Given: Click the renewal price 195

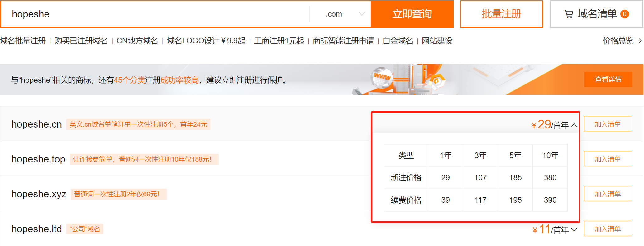Looking at the screenshot, I should tap(515, 200).
